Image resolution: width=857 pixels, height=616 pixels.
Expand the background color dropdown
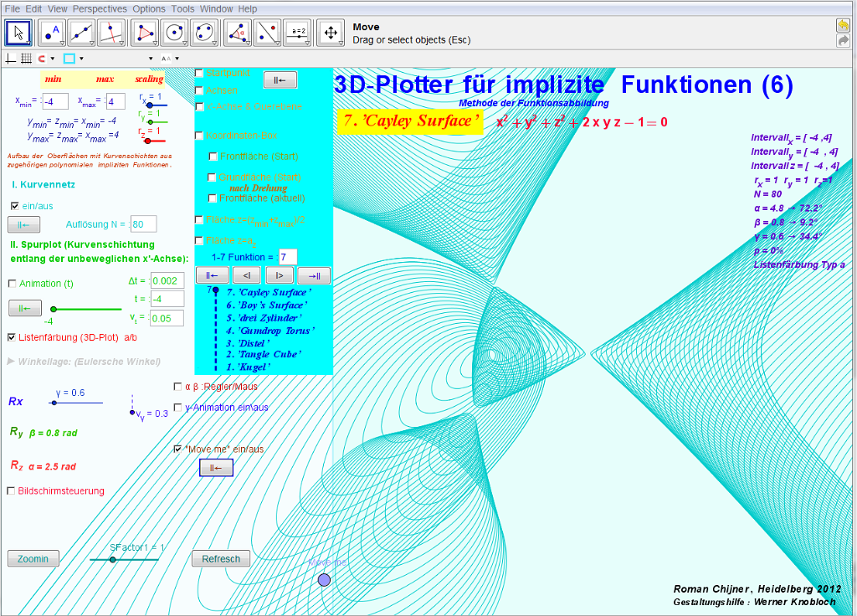pyautogui.click(x=81, y=59)
